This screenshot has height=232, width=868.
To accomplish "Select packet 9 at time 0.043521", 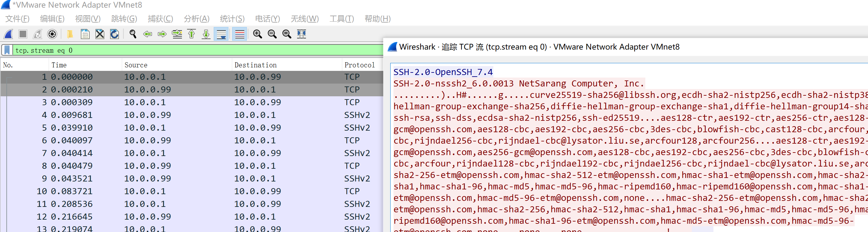I will point(192,179).
